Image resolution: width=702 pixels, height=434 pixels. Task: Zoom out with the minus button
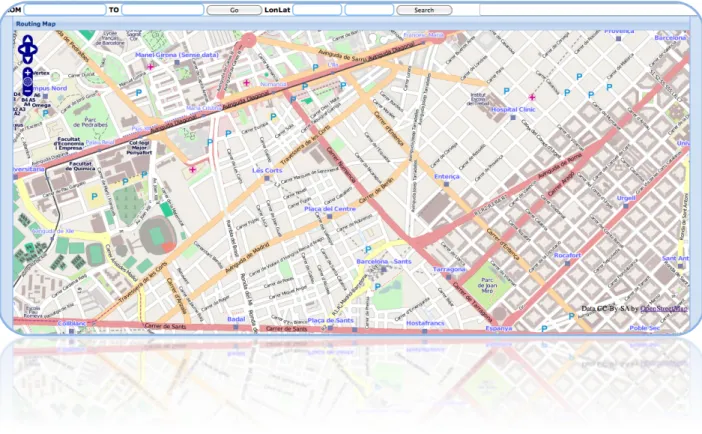point(28,90)
